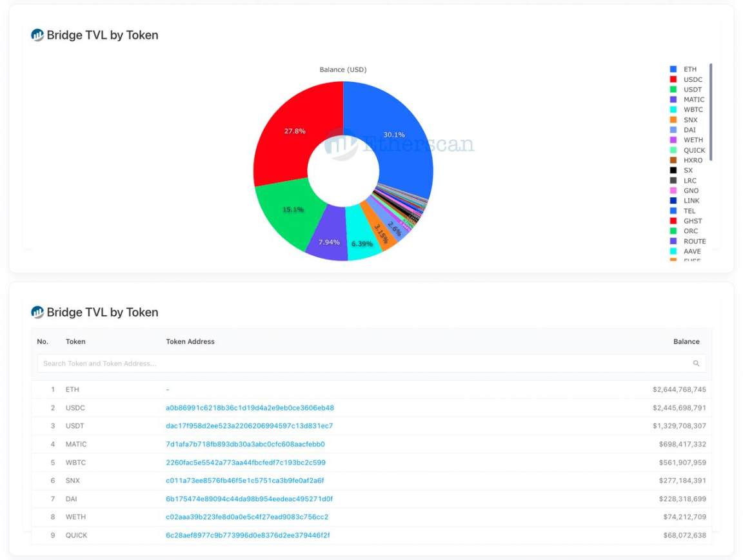The image size is (743, 560).
Task: Toggle the USDT green legend swatch
Action: (673, 89)
